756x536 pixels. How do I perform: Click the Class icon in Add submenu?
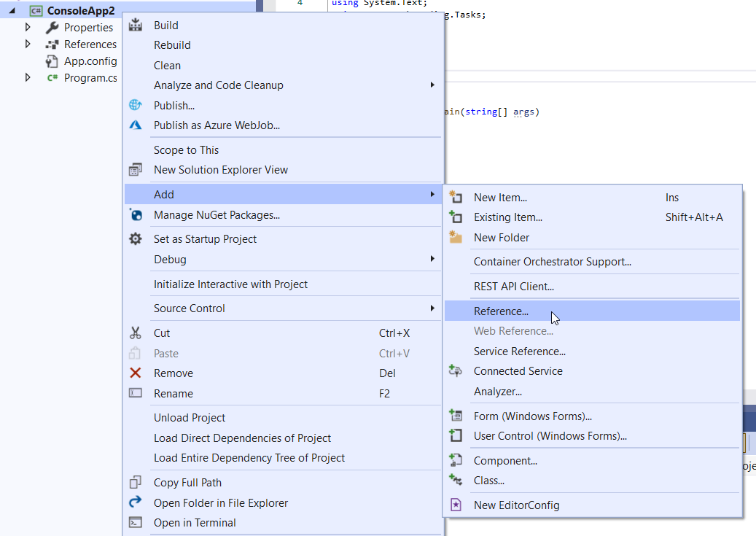[x=456, y=480]
